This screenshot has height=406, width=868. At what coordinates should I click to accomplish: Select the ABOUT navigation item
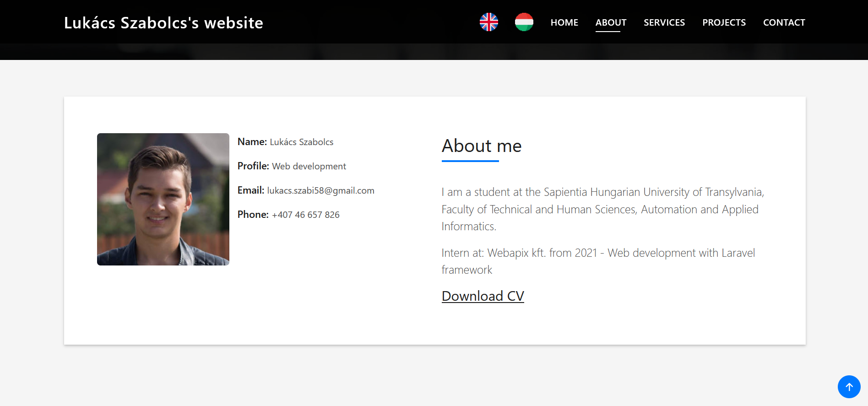click(x=611, y=22)
